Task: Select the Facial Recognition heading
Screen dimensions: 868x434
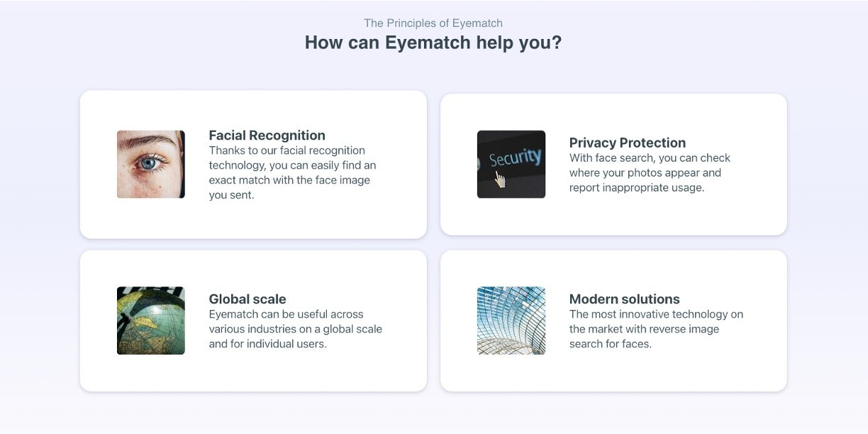Action: pyautogui.click(x=267, y=135)
